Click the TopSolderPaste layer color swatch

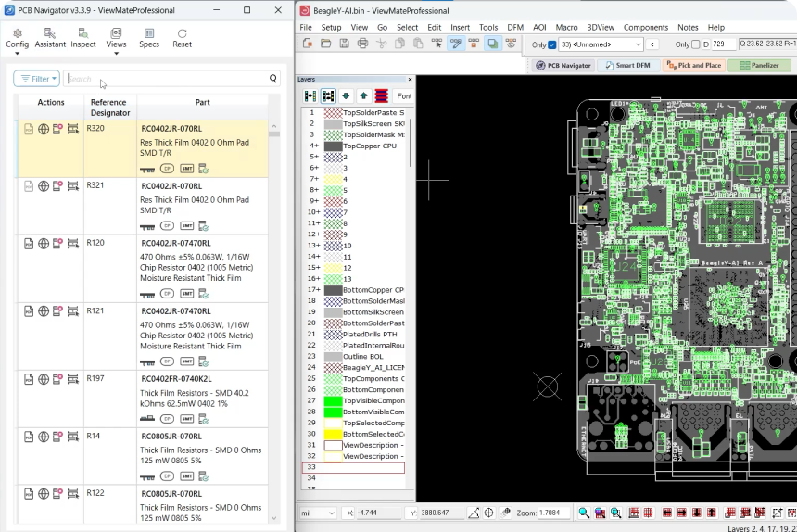point(333,113)
